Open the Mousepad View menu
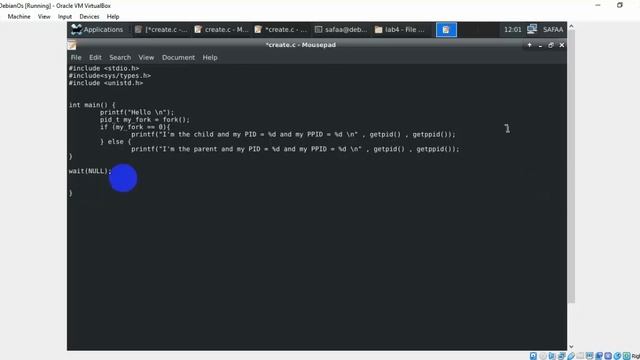640x360 pixels. tap(146, 58)
